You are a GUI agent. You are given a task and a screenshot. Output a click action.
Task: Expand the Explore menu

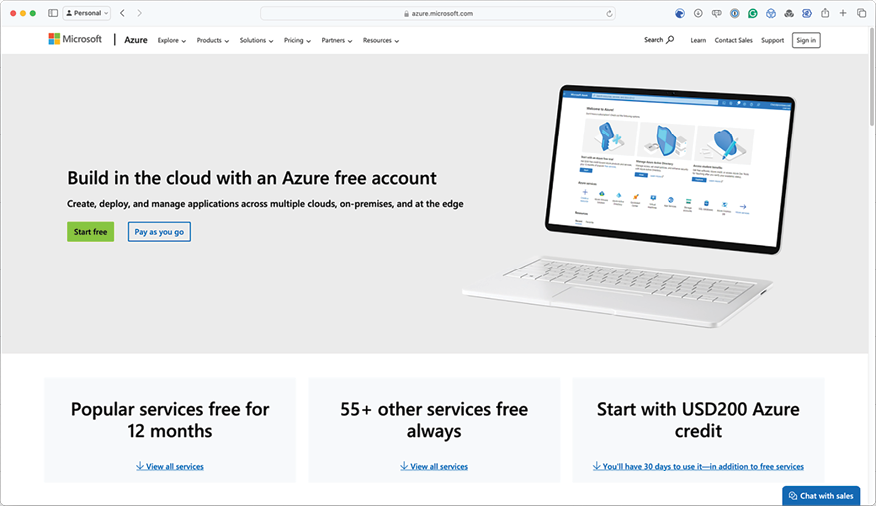pyautogui.click(x=171, y=41)
